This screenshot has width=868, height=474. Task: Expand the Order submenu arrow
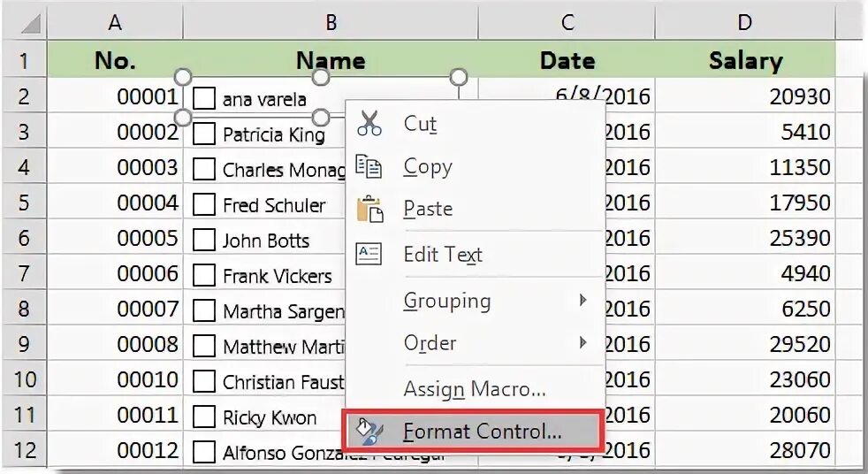pyautogui.click(x=583, y=342)
